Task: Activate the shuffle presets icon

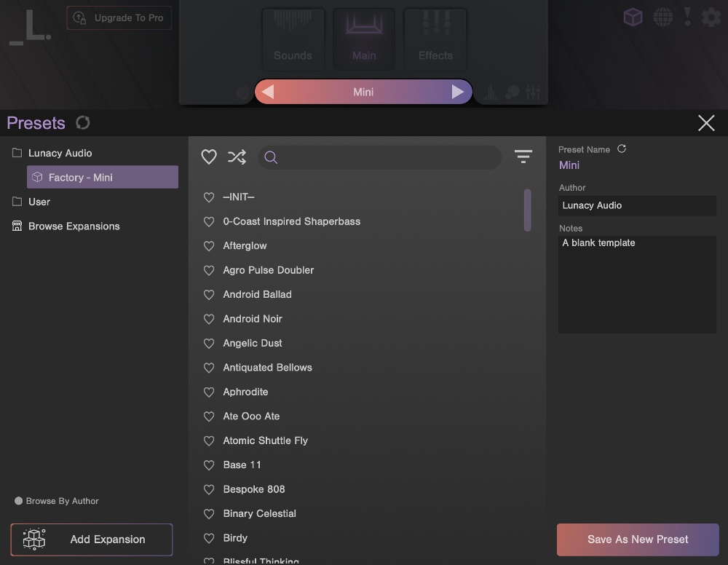Action: [236, 157]
